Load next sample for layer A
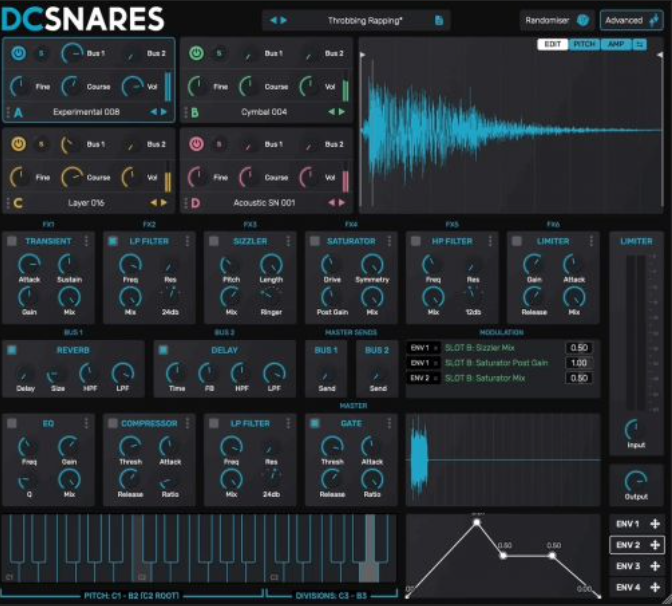The width and height of the screenshot is (672, 606). tap(164, 112)
